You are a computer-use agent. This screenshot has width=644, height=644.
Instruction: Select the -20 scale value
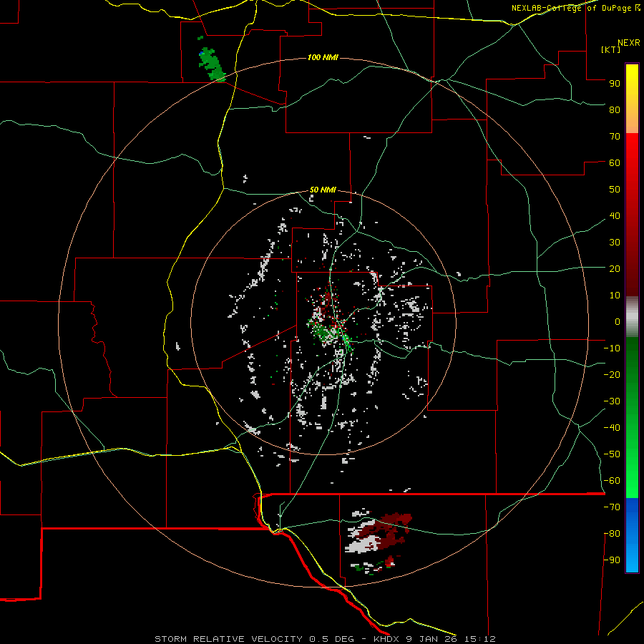point(612,374)
